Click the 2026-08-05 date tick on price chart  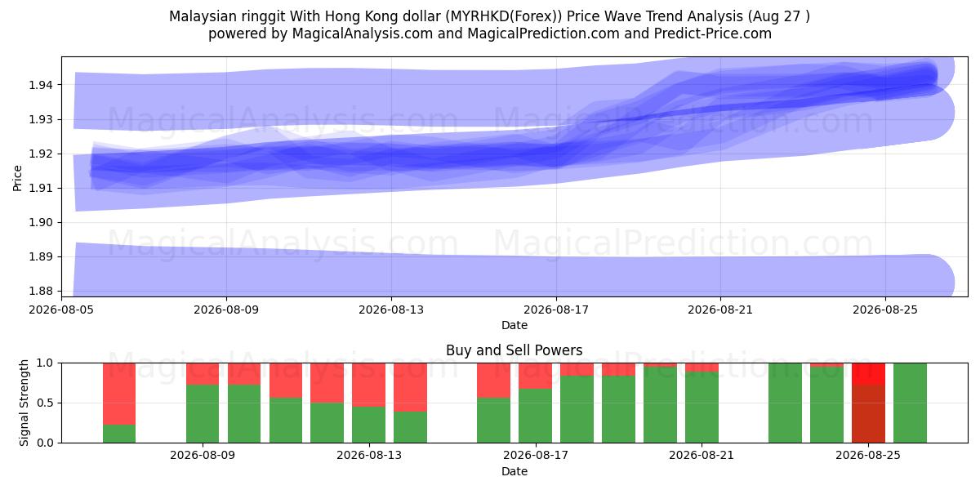coord(61,310)
